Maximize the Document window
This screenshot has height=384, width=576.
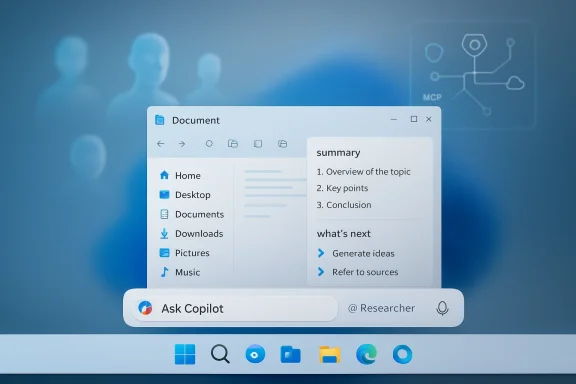point(414,119)
